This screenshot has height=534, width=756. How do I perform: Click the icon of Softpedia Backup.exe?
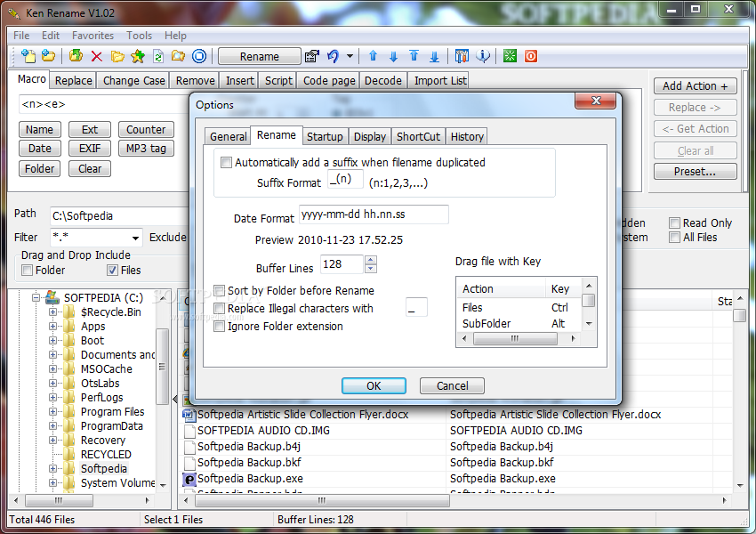coord(189,479)
